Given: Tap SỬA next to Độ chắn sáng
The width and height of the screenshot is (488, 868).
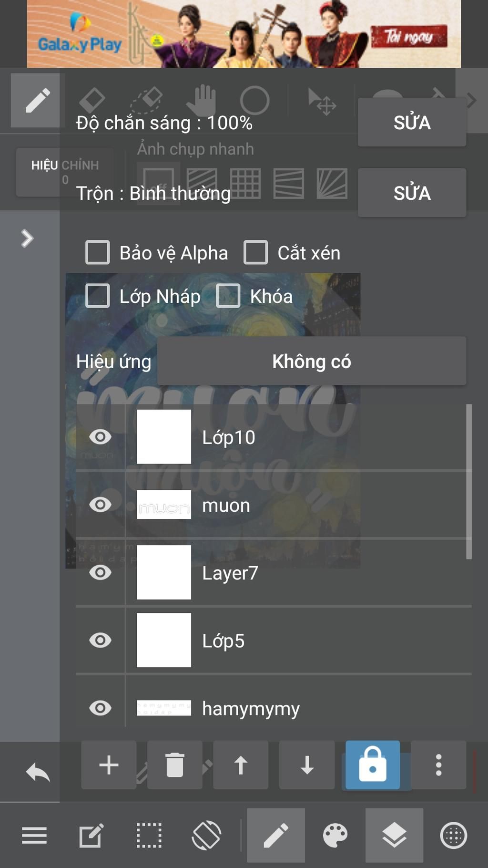Looking at the screenshot, I should pos(411,123).
